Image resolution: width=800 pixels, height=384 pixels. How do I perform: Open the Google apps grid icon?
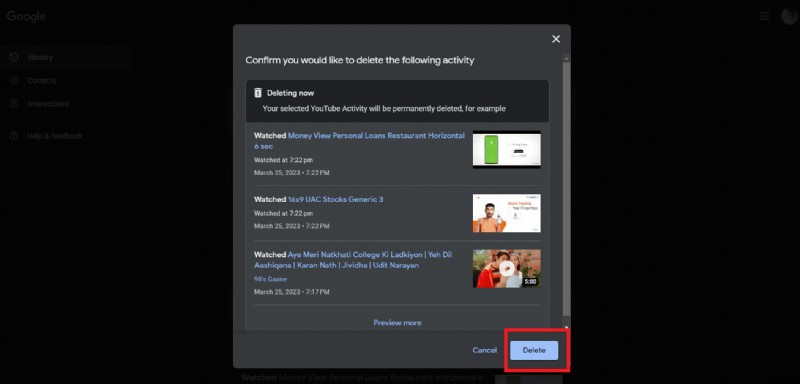(x=764, y=16)
